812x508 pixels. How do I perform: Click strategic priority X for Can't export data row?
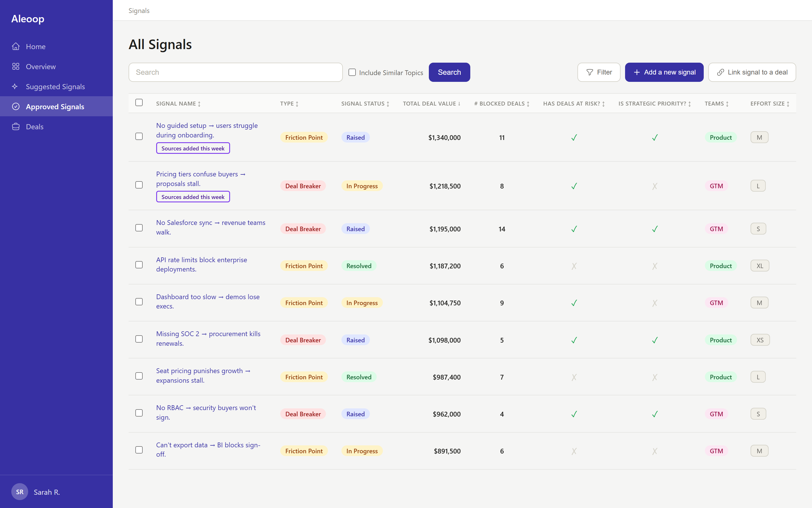pyautogui.click(x=655, y=451)
